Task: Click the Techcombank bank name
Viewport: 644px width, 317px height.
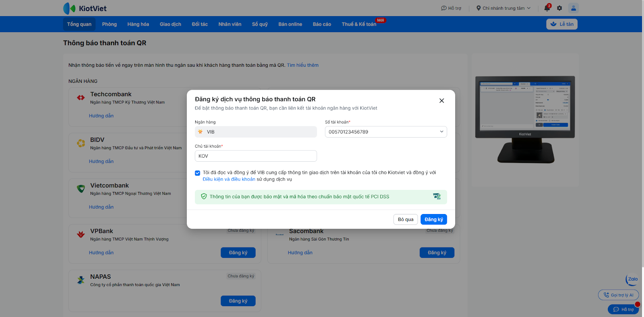Action: 111,94
